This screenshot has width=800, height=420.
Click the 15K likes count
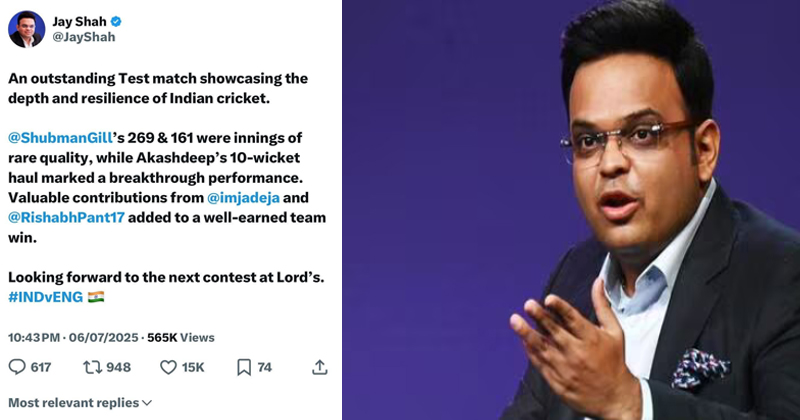[x=193, y=367]
